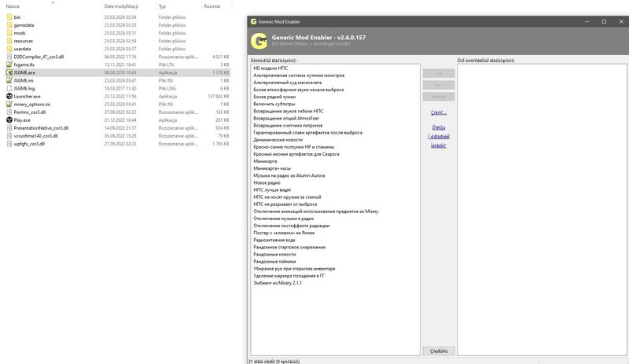Click the gamedata folder icon
This screenshot has height=364, width=629.
tap(9, 25)
